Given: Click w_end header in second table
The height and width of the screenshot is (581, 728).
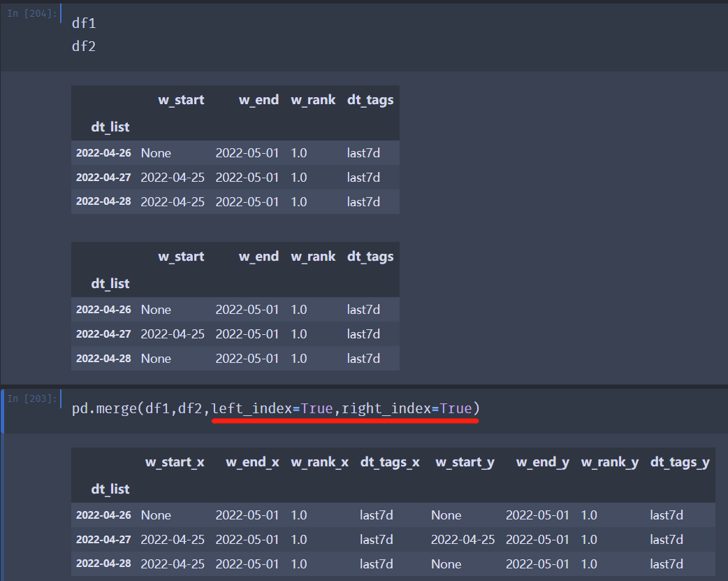Looking at the screenshot, I should point(259,257).
